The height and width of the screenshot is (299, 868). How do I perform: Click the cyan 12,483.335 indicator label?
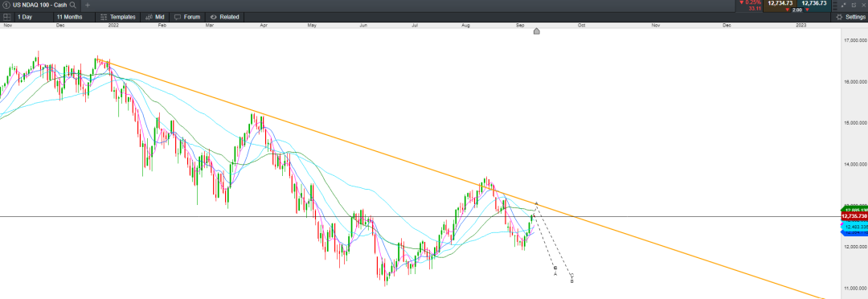[854, 227]
